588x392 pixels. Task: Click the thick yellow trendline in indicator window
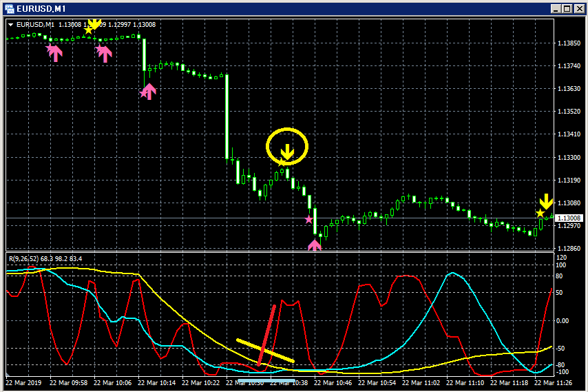pos(265,351)
